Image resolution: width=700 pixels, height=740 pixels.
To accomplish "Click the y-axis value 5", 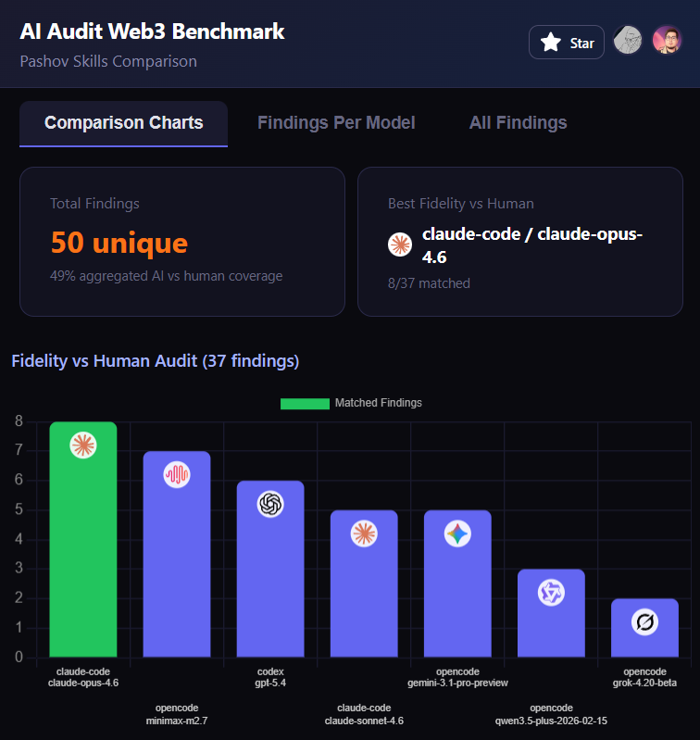I will [x=19, y=509].
